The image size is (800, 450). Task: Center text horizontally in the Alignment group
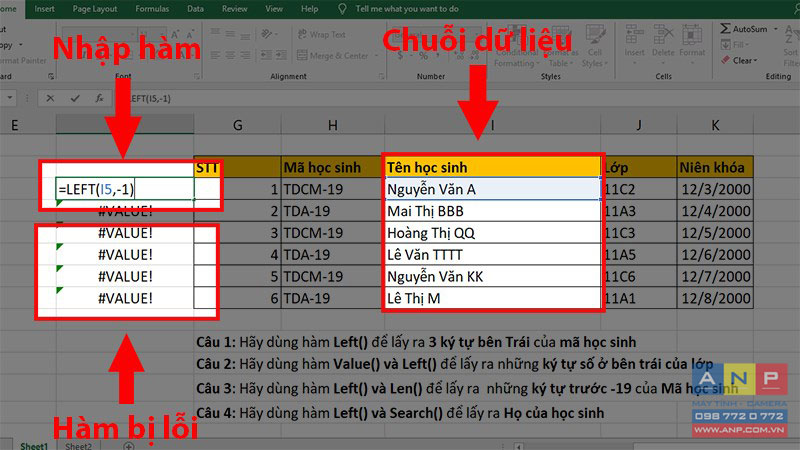pyautogui.click(x=231, y=55)
